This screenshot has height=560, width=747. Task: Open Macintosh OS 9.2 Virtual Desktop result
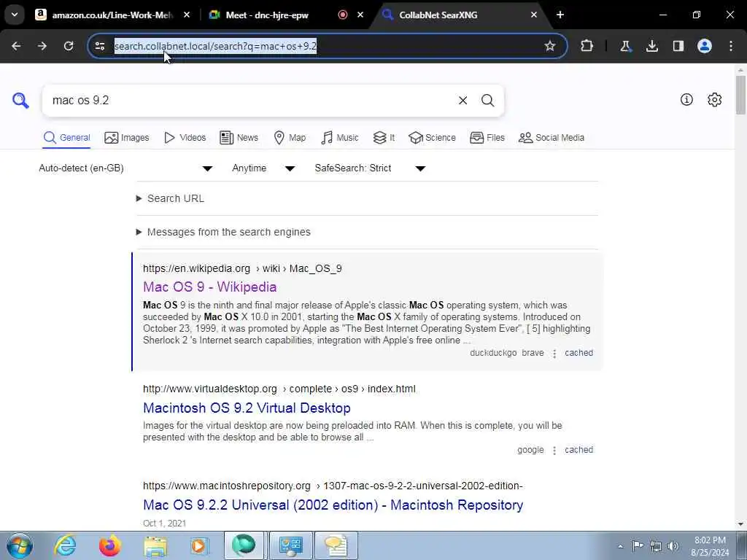tap(247, 408)
